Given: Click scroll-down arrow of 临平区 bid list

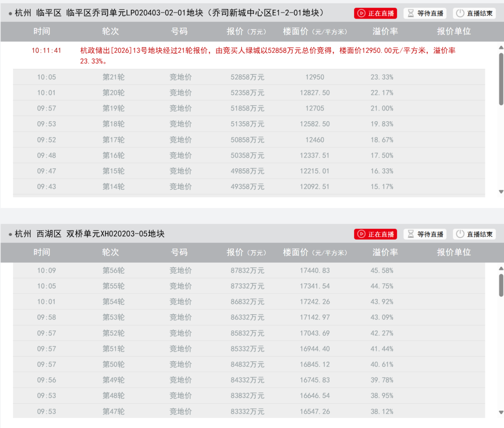Looking at the screenshot, I should [501, 192].
